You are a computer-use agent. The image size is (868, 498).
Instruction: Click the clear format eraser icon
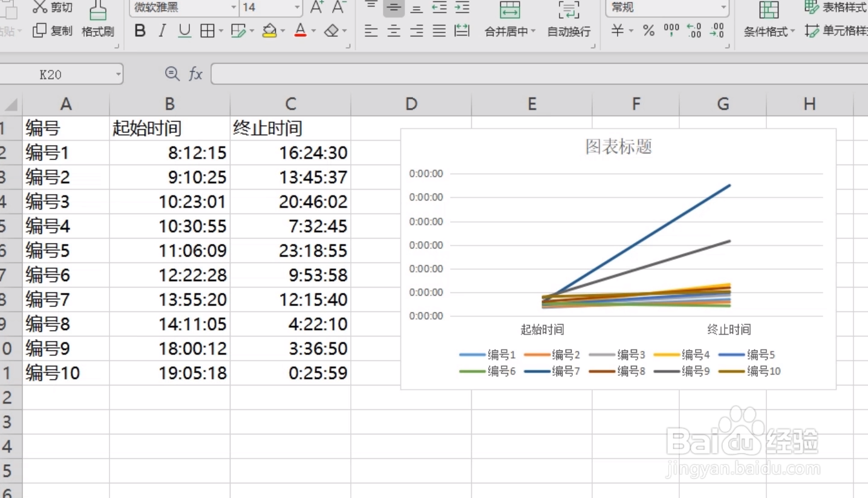click(331, 31)
